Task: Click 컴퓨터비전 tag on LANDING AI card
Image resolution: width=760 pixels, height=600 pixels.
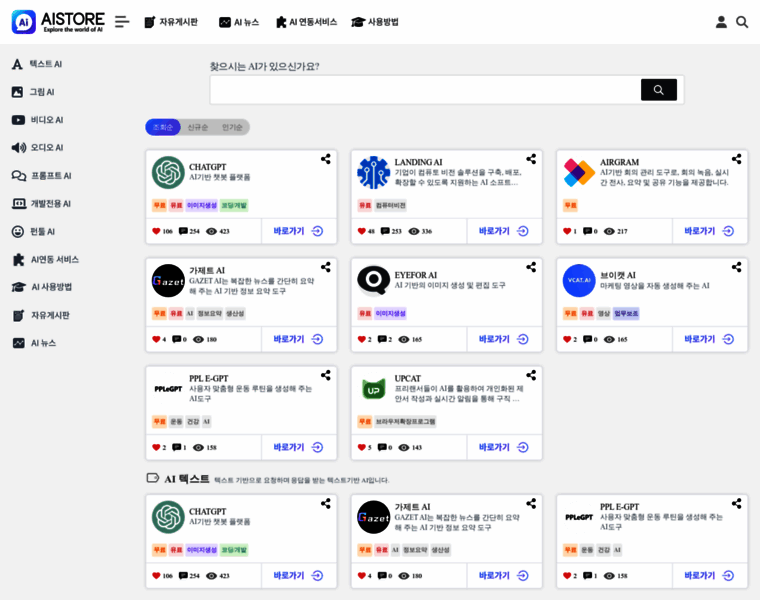Action: click(x=391, y=205)
